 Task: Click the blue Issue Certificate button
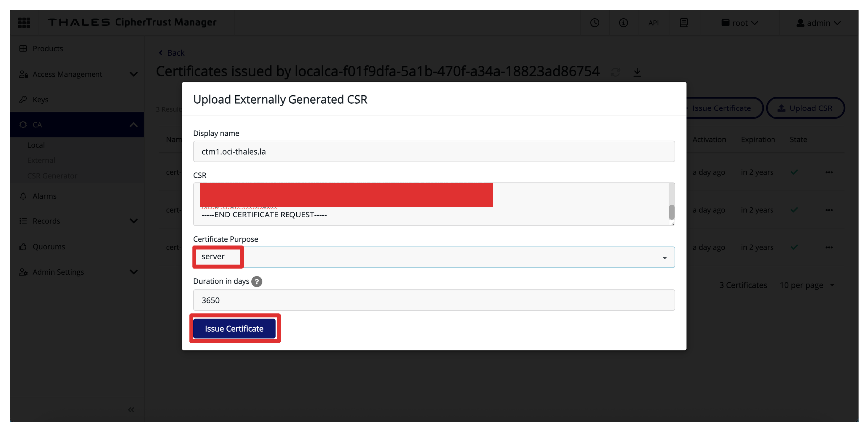coord(234,329)
